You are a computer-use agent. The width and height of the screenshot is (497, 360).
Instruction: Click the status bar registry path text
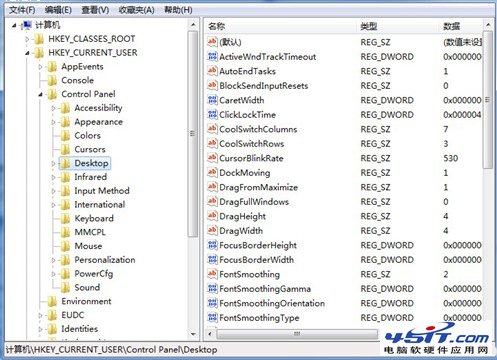(111, 350)
